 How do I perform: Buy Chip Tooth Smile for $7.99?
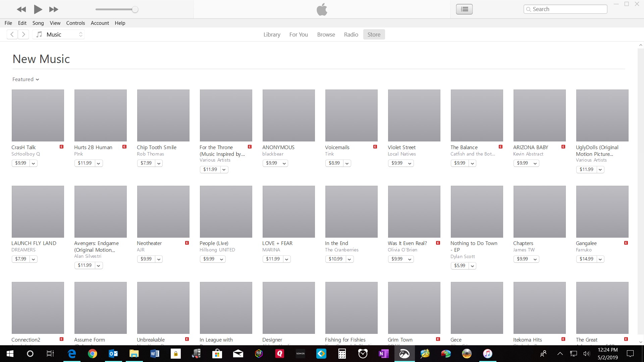[x=147, y=163]
